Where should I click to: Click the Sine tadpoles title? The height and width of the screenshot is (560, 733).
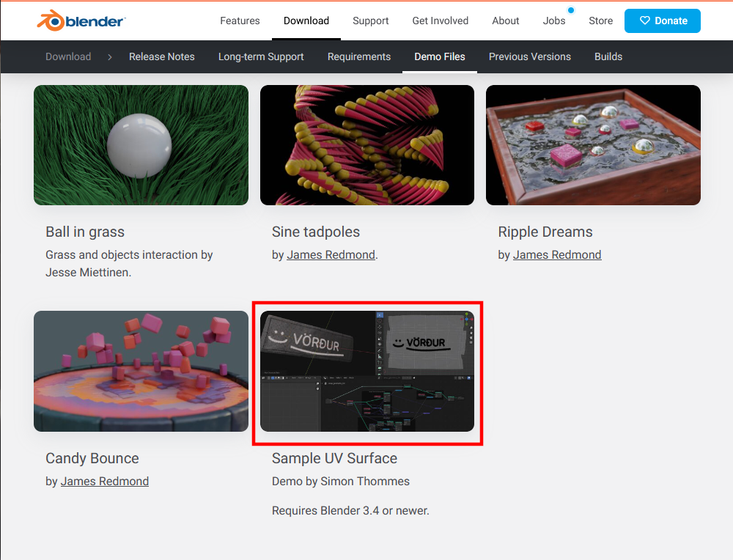pyautogui.click(x=316, y=232)
